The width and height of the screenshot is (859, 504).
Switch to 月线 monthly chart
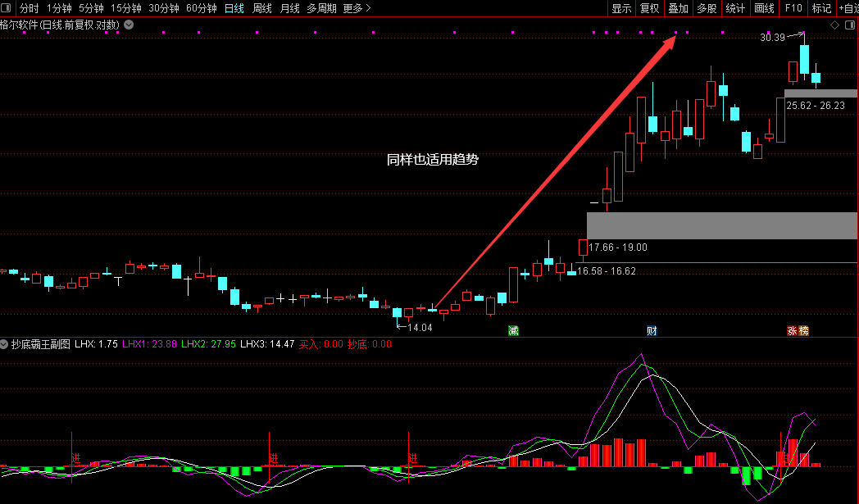(290, 8)
